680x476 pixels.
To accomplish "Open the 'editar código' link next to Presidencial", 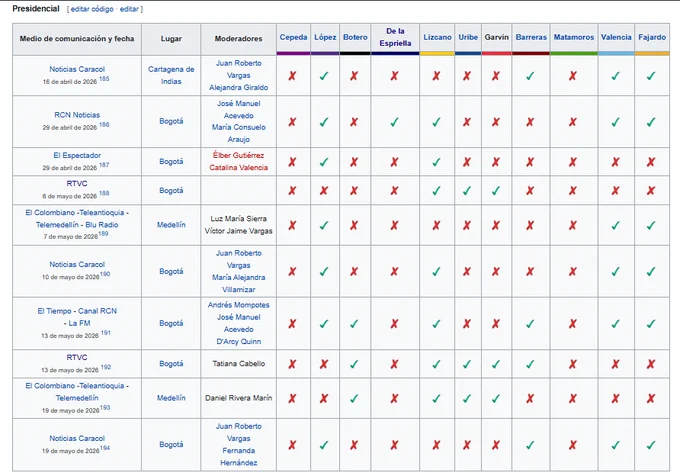I will pos(92,9).
